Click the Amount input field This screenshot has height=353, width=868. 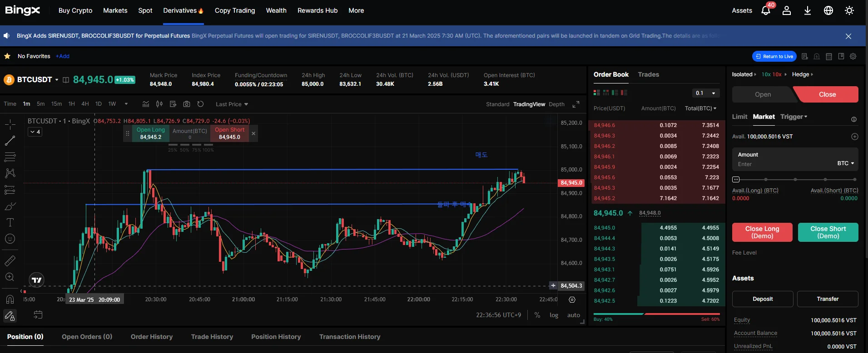tap(781, 164)
